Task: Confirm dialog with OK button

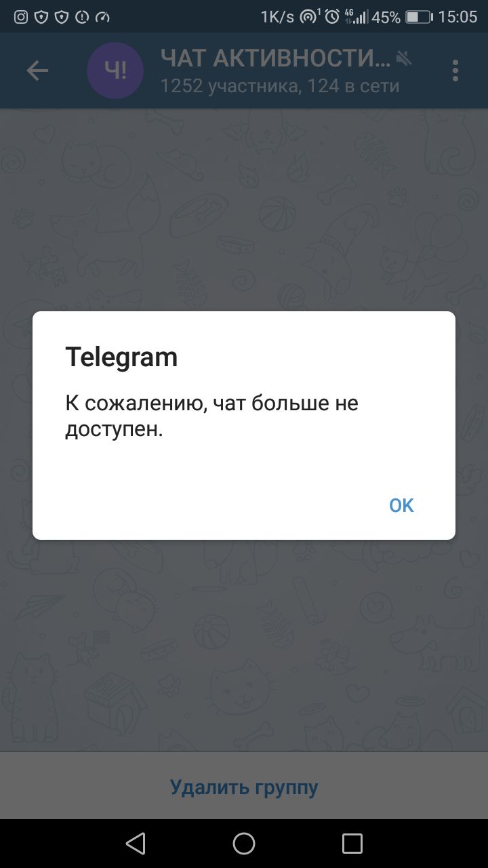Action: (401, 505)
